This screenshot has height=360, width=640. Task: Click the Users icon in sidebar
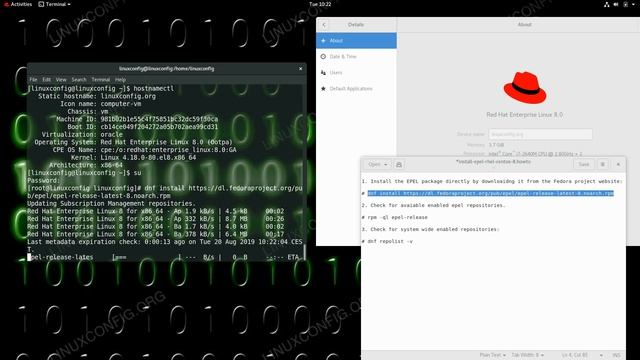[323, 72]
